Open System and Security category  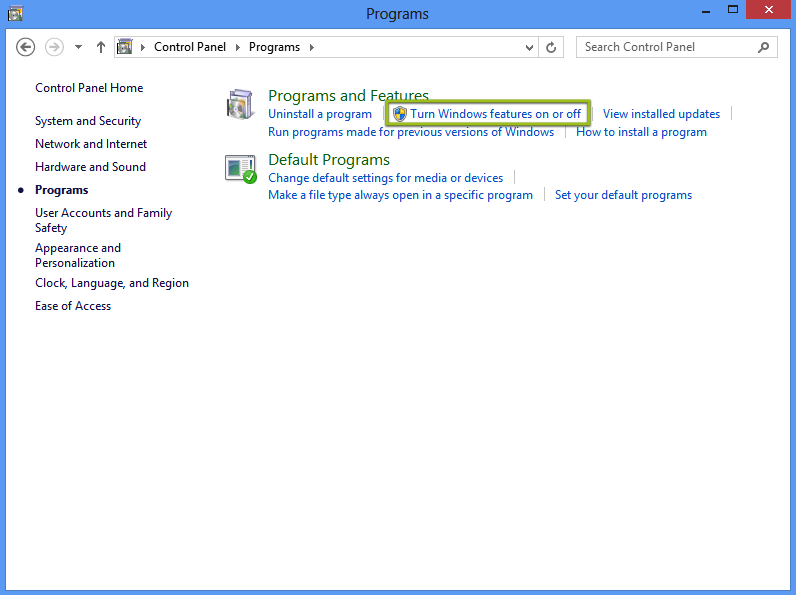[x=88, y=121]
